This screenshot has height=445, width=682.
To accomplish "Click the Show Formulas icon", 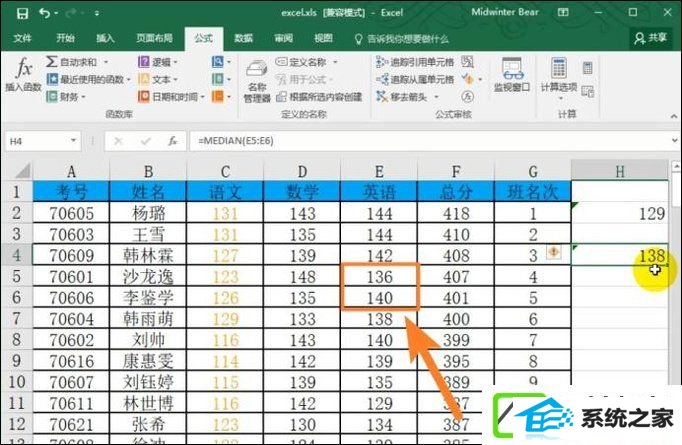I will [x=468, y=62].
